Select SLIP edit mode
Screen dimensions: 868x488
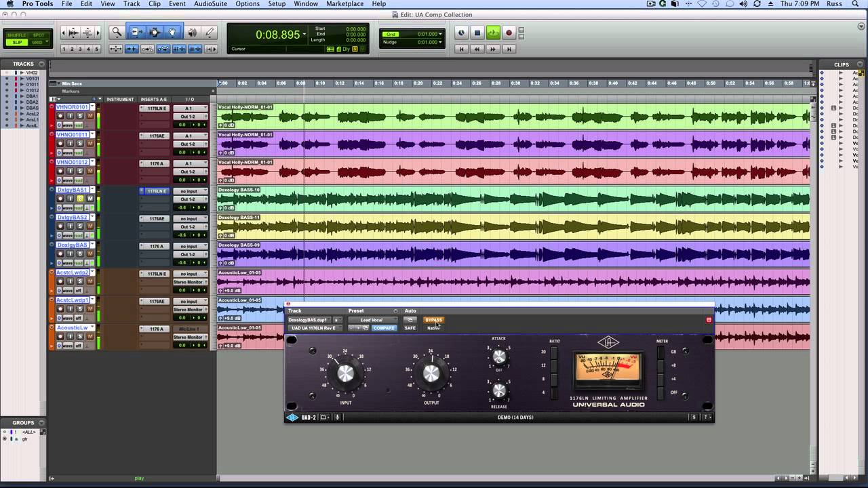click(17, 42)
